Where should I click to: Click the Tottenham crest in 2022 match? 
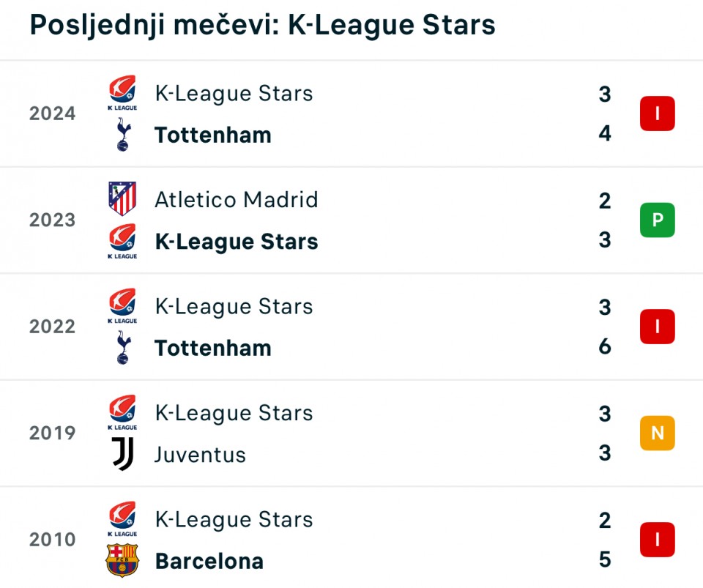tap(123, 347)
